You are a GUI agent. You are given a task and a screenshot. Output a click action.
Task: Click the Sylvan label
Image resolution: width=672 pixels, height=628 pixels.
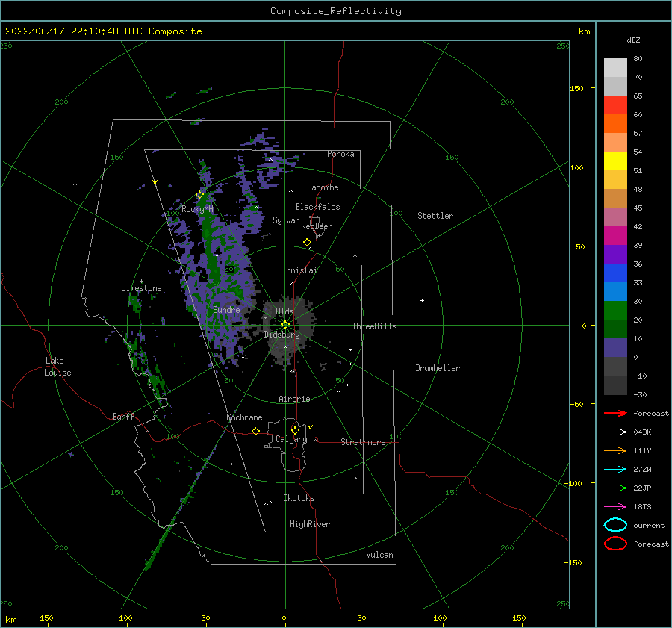[x=286, y=220]
